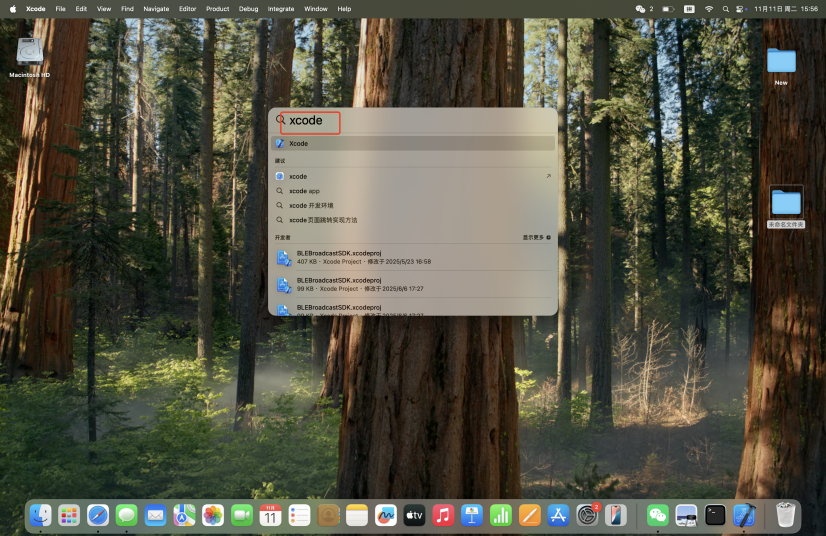Open the Window menu
Image resolution: width=826 pixels, height=536 pixels.
point(316,9)
